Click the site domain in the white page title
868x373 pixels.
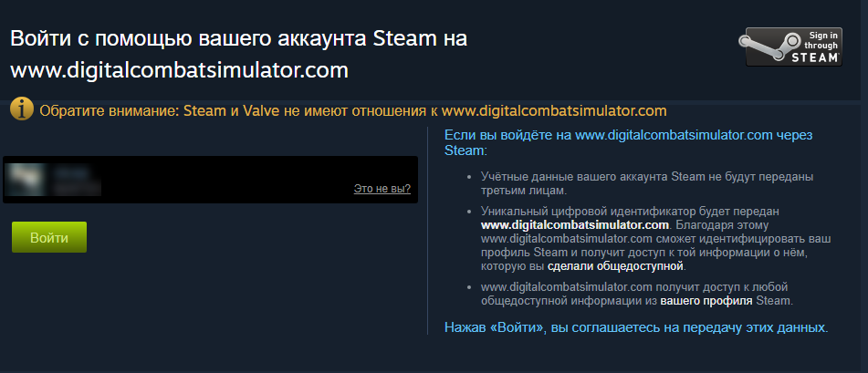coord(180,70)
